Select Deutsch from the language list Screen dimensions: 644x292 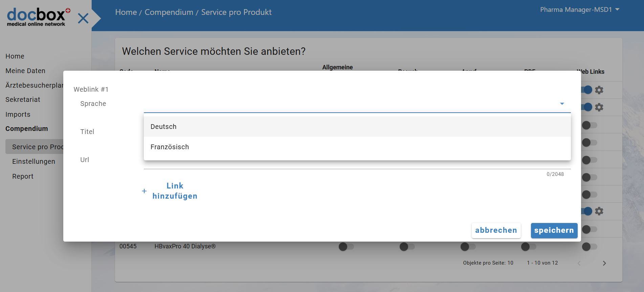[x=163, y=127]
